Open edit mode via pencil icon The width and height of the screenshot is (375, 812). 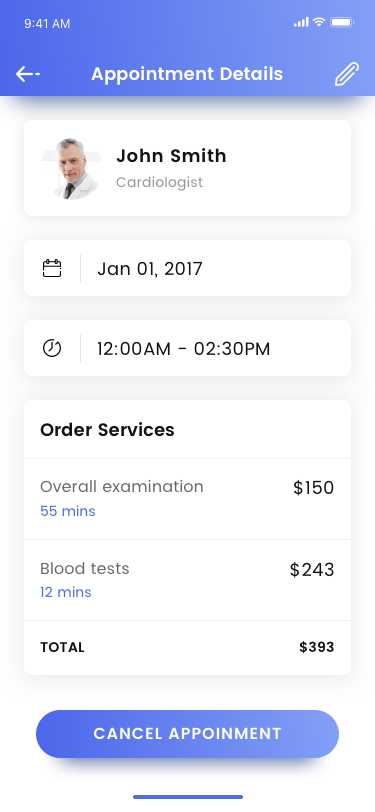[347, 74]
